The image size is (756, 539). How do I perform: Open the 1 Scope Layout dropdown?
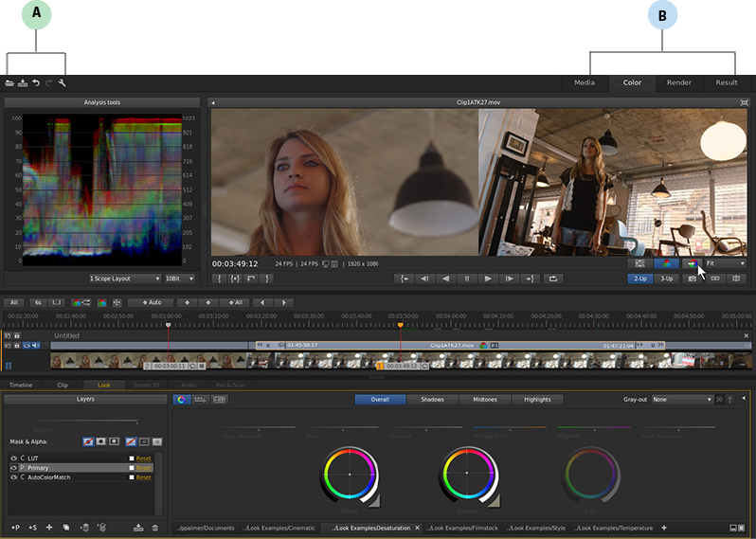coord(125,278)
